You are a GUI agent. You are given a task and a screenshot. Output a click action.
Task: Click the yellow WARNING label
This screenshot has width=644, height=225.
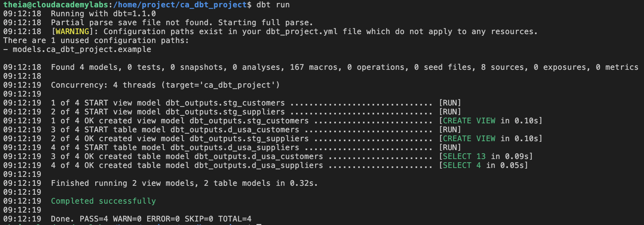point(72,32)
